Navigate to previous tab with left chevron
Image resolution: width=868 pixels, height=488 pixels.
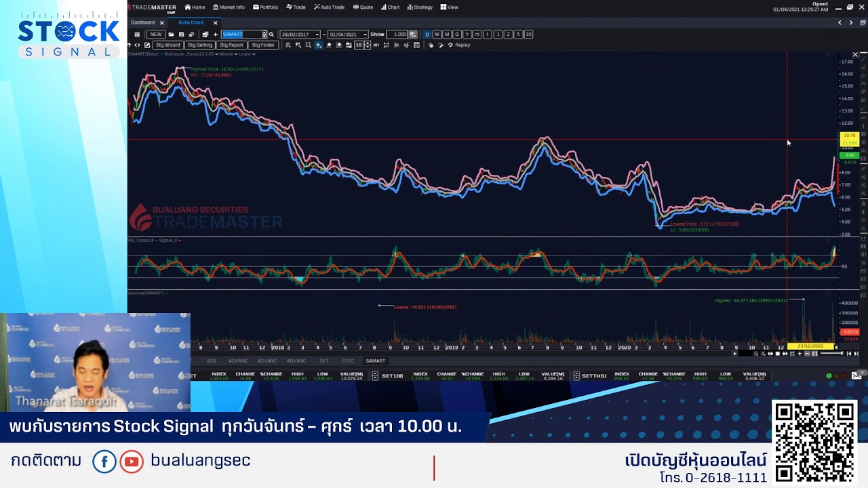coord(840,22)
